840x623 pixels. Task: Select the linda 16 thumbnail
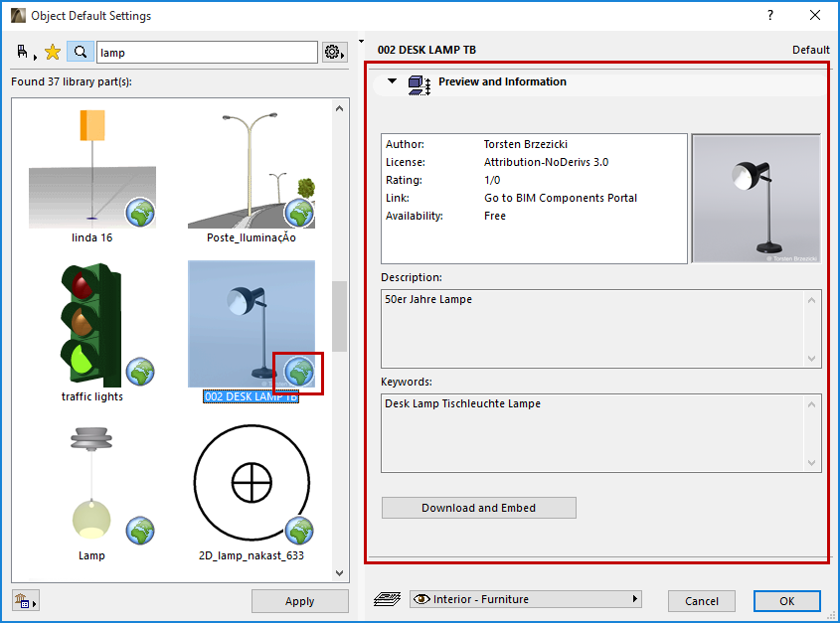92,169
